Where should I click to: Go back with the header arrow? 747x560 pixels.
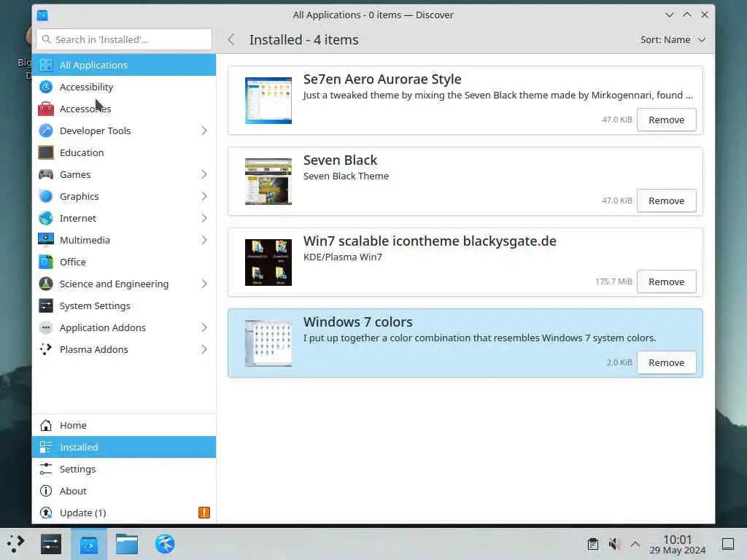(x=231, y=39)
